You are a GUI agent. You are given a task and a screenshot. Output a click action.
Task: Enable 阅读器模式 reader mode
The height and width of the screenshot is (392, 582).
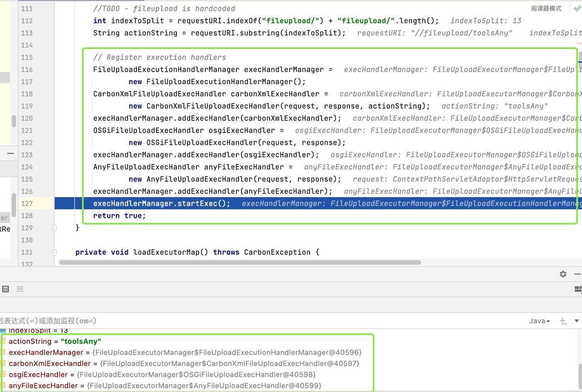tap(546, 8)
